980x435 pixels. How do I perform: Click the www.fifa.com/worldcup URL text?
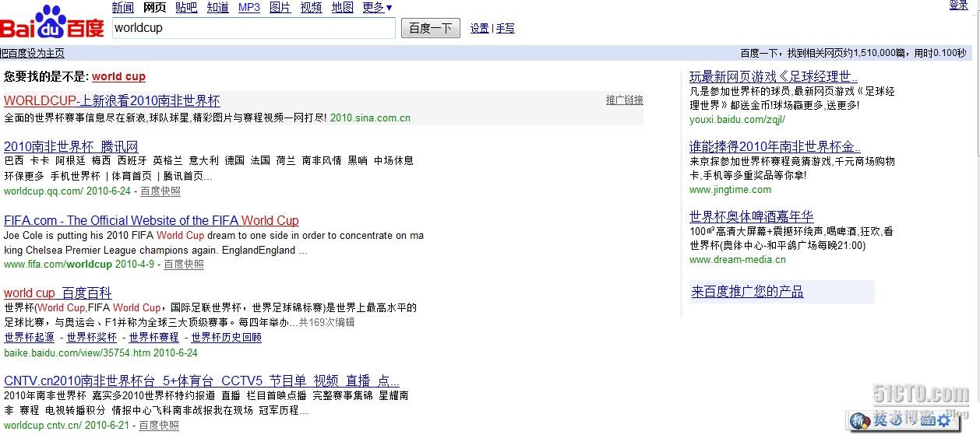pyautogui.click(x=58, y=264)
